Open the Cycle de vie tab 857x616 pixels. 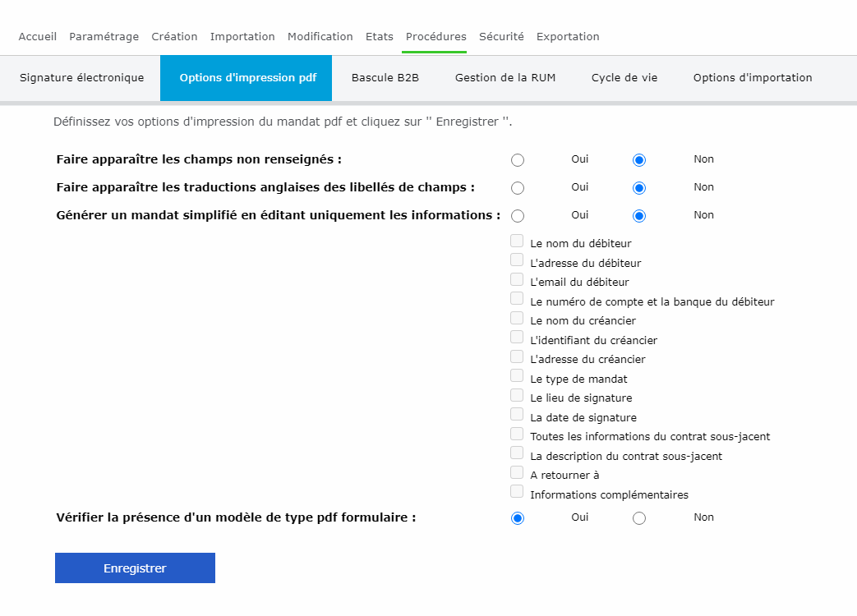coord(624,78)
